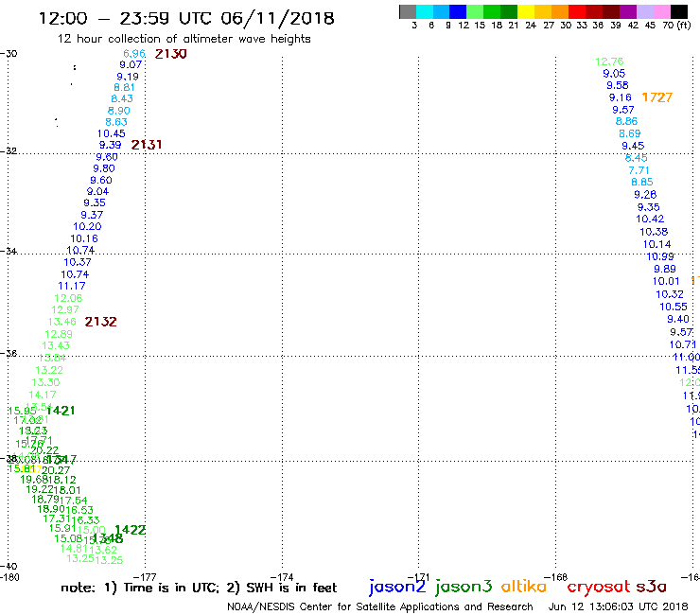Click the '13.22' wave height value
Viewport: 700px width, 615px height.
[49, 370]
